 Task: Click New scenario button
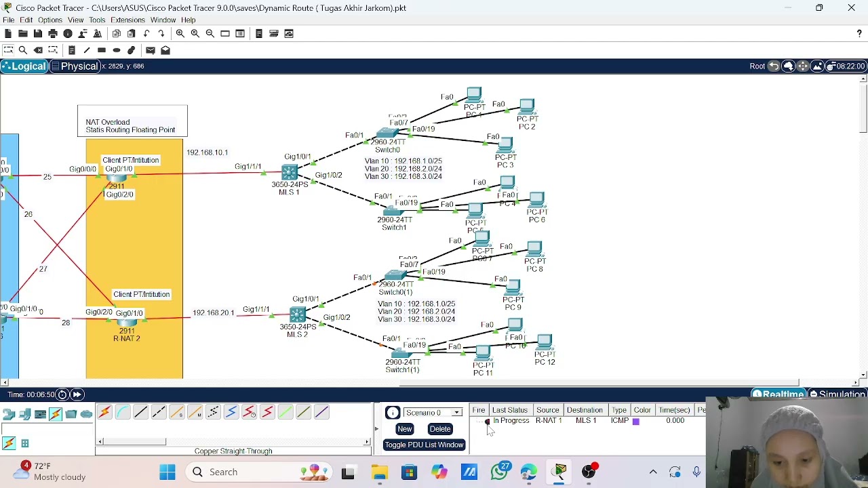click(x=405, y=429)
